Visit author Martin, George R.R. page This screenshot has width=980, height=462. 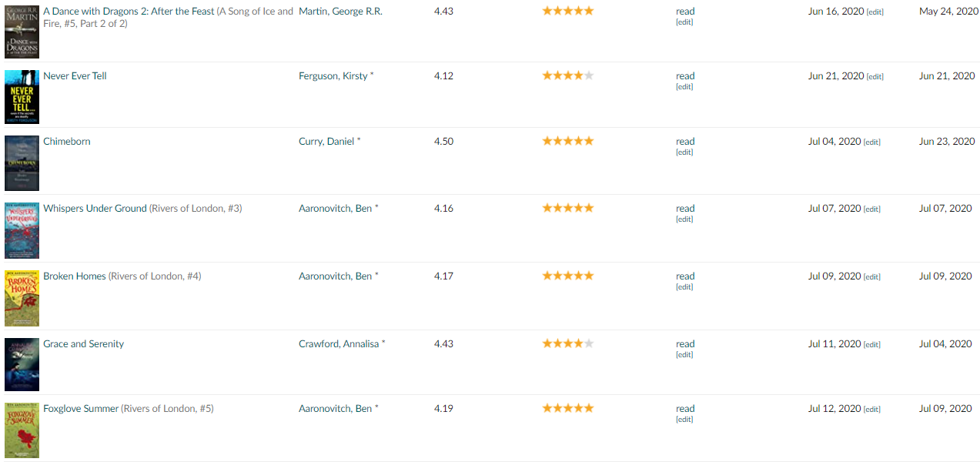pyautogui.click(x=340, y=12)
